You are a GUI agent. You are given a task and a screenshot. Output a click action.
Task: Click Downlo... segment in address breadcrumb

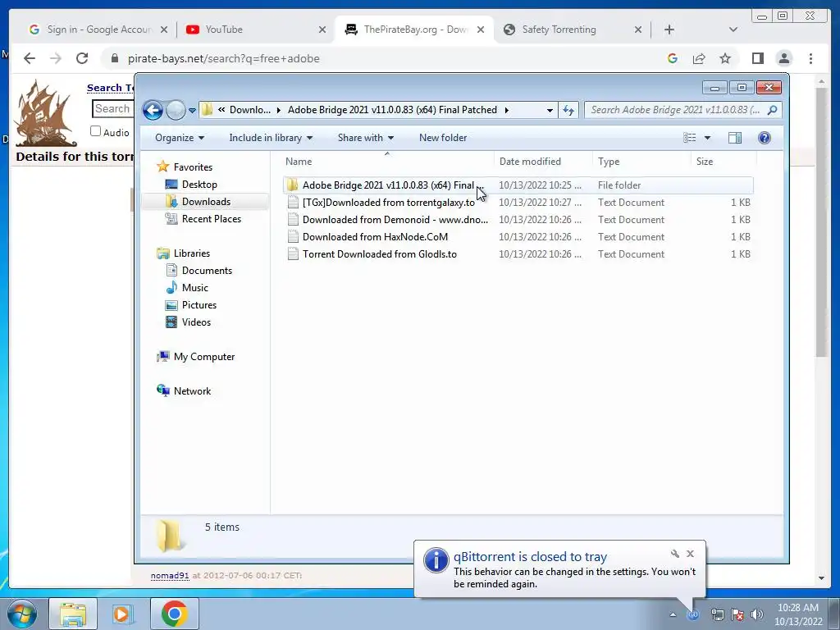[x=249, y=110]
